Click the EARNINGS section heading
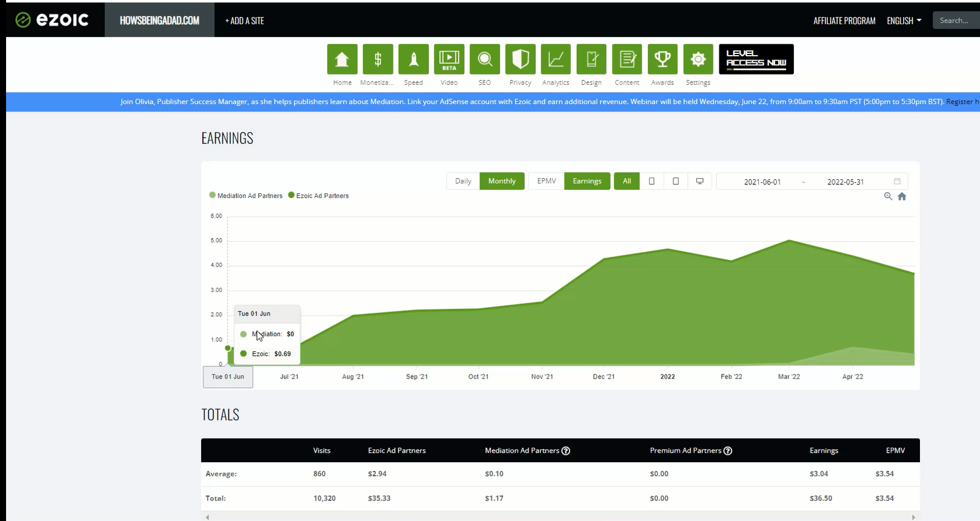 pyautogui.click(x=227, y=138)
